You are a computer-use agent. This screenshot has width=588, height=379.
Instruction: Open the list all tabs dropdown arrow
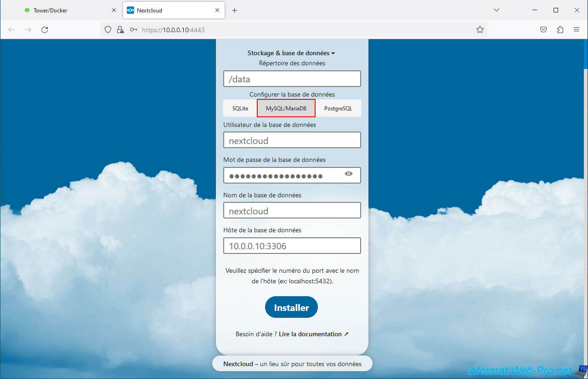497,10
